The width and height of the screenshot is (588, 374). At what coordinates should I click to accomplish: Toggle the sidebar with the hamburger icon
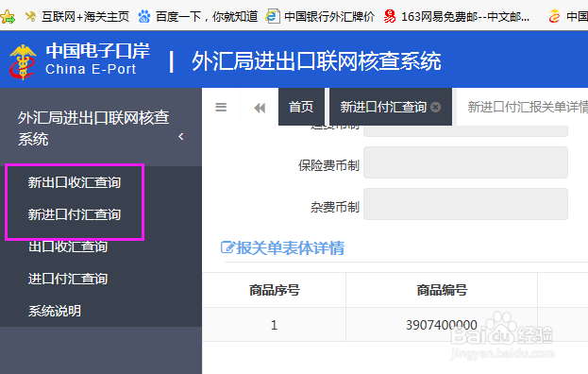coord(221,108)
